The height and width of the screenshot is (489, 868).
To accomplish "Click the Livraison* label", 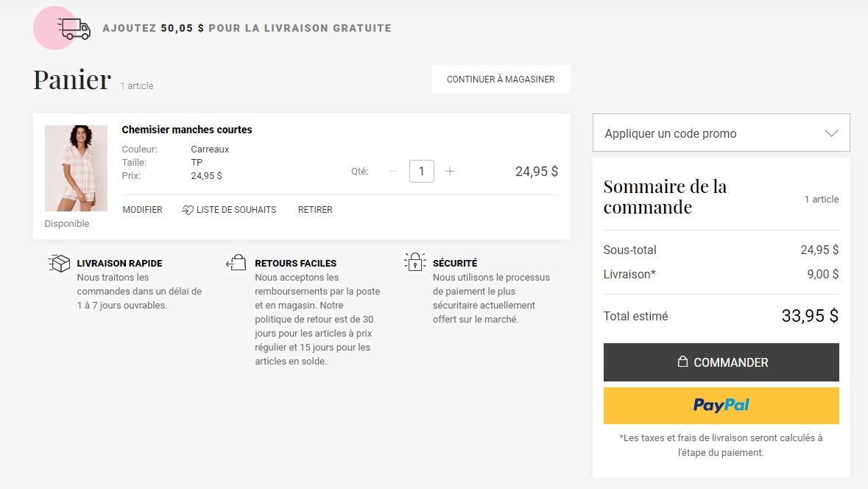I will tap(629, 274).
